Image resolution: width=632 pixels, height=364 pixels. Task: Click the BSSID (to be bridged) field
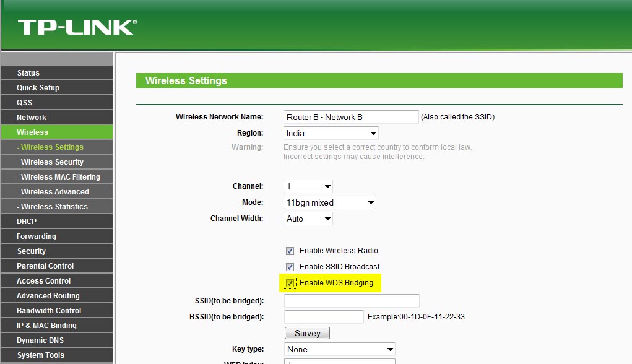coord(324,317)
